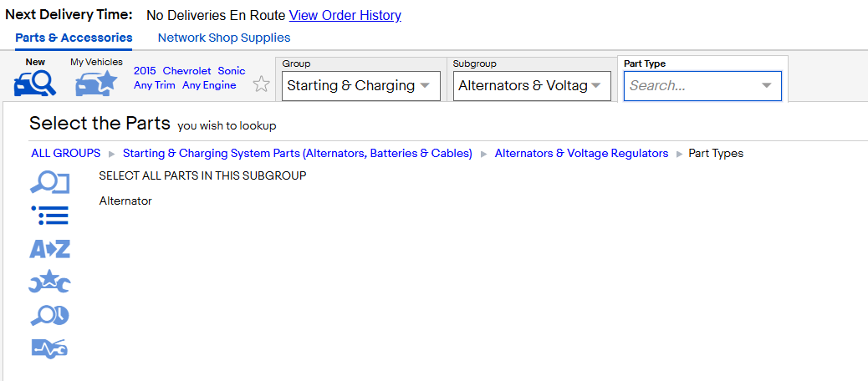Open the Part Type dropdown arrow
868x381 pixels.
(x=766, y=86)
